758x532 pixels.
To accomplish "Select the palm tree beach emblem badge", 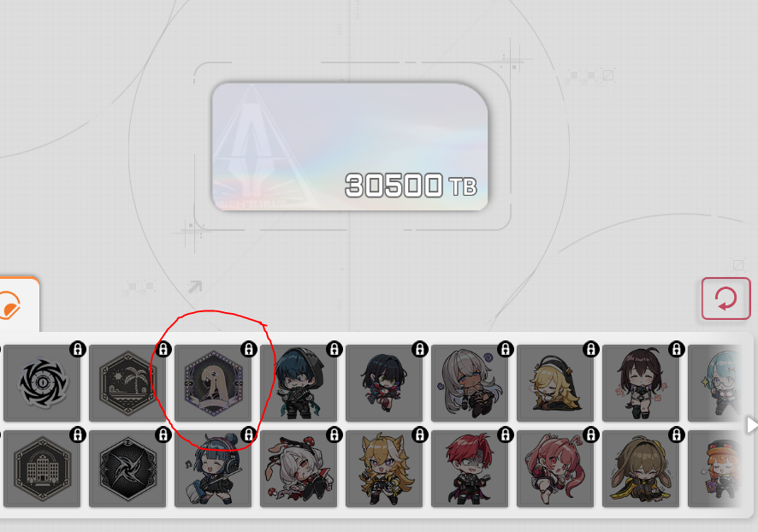I will pyautogui.click(x=127, y=382).
